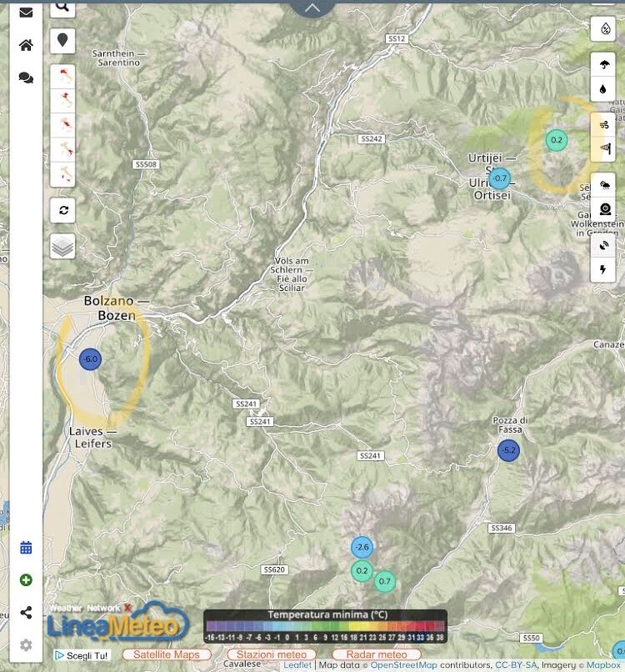
Task: Open the mail envelope icon in sidebar
Action: (26, 13)
